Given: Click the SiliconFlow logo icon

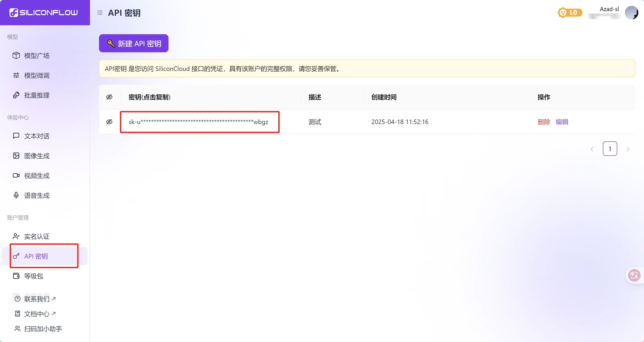Looking at the screenshot, I should [14, 13].
